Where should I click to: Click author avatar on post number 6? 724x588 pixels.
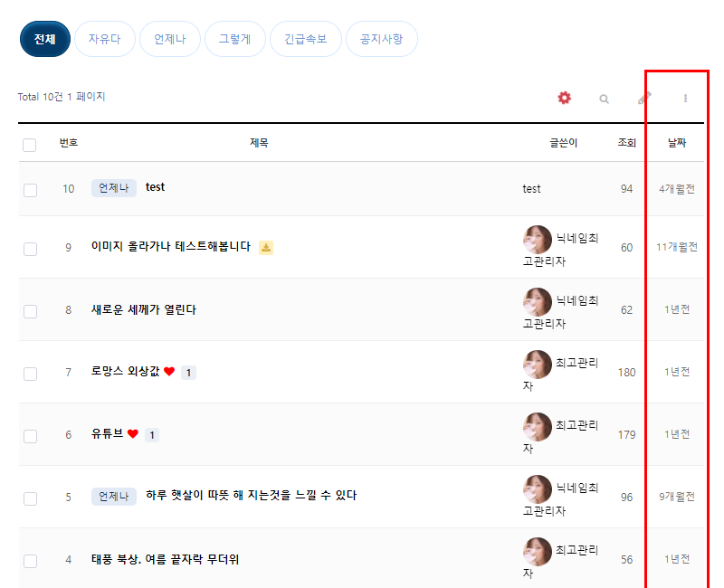[538, 427]
